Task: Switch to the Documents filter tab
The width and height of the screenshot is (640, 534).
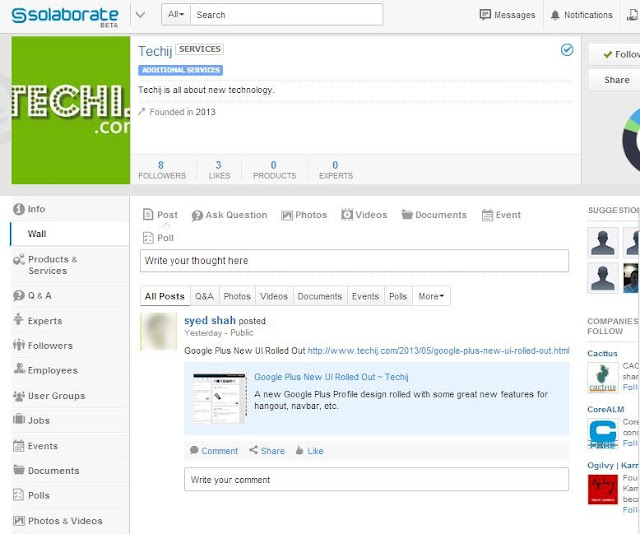Action: 320,296
